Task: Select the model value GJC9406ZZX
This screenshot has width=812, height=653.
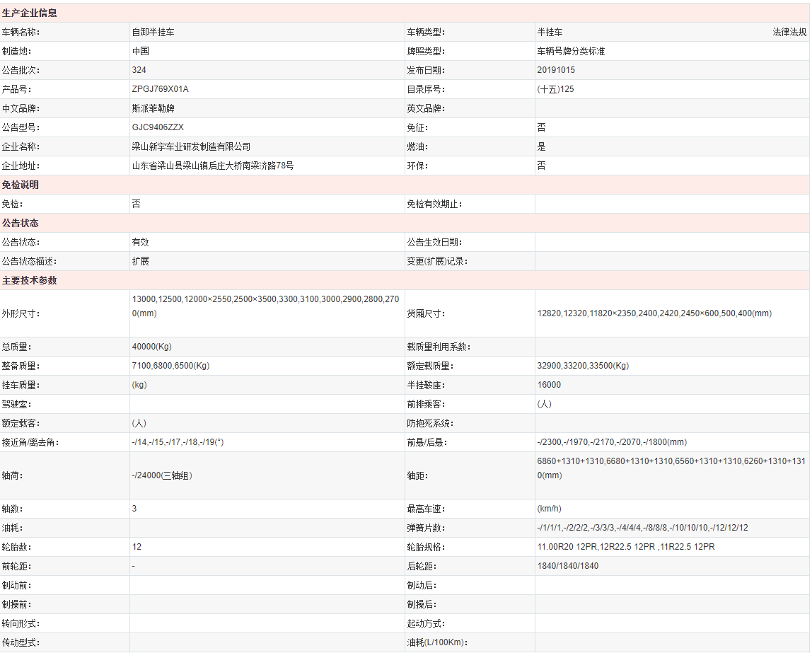Action: [x=158, y=127]
